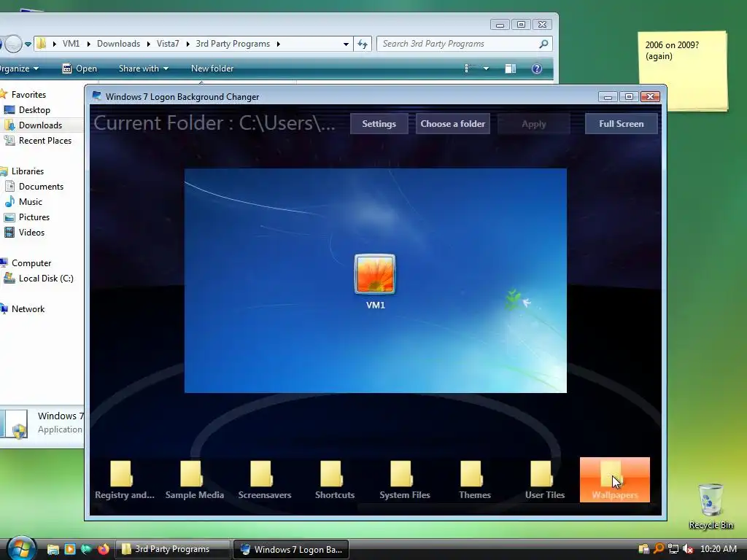Viewport: 747px width, 560px height.
Task: Click the VM1 user tile picture
Action: (x=375, y=274)
